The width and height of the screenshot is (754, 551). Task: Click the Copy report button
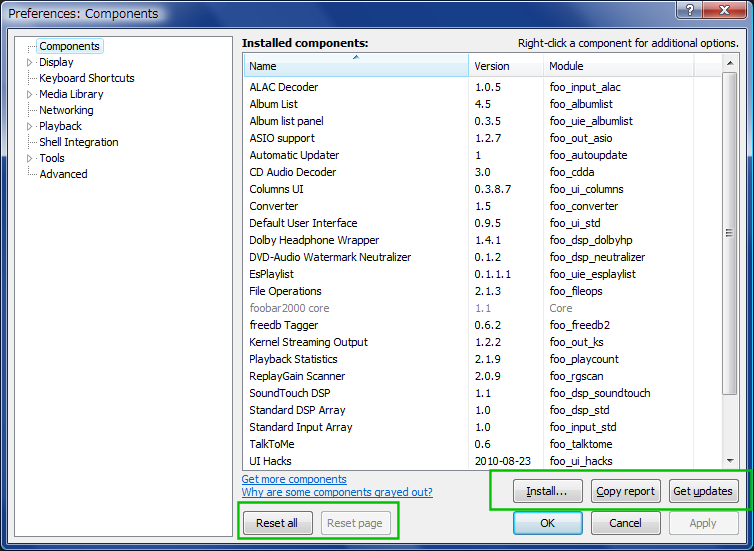(x=625, y=491)
